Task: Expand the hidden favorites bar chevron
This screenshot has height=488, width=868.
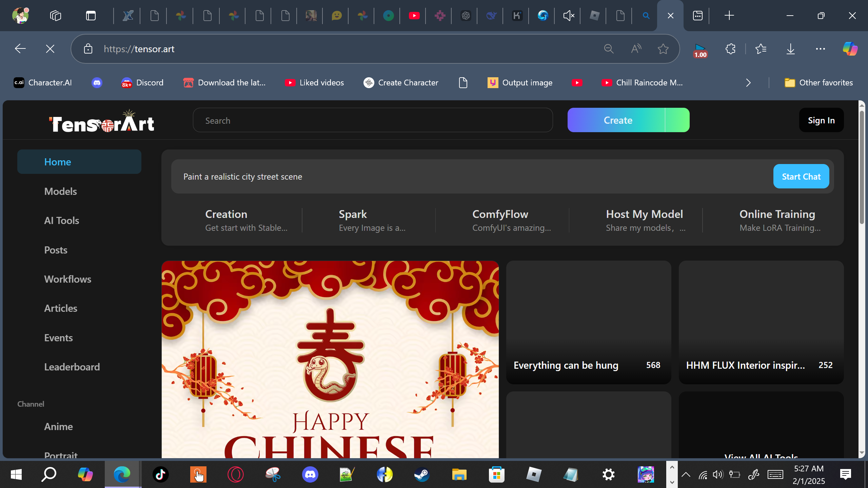Action: coord(748,83)
